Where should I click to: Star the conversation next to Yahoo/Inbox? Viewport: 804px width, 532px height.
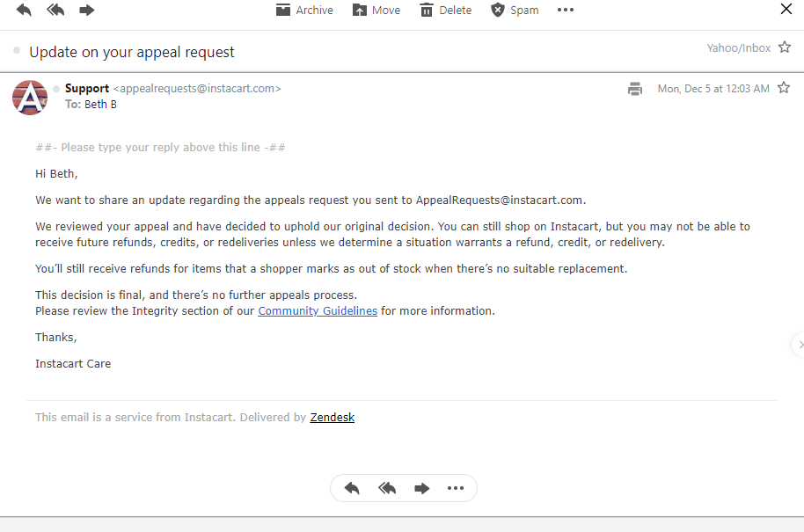[785, 47]
